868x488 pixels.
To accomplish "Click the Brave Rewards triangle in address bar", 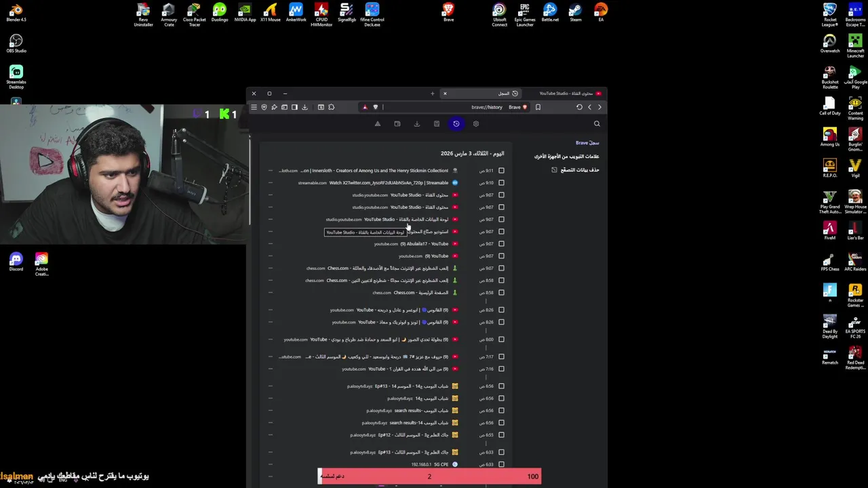I will click(365, 107).
